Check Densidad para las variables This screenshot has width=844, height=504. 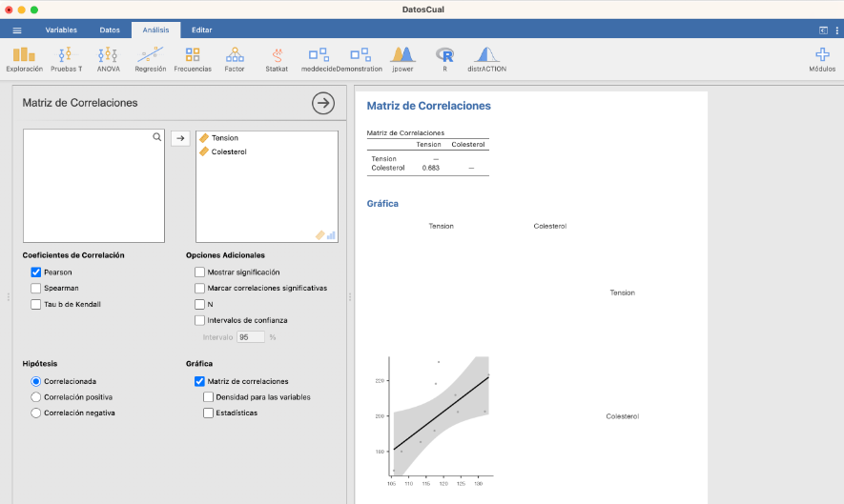208,397
